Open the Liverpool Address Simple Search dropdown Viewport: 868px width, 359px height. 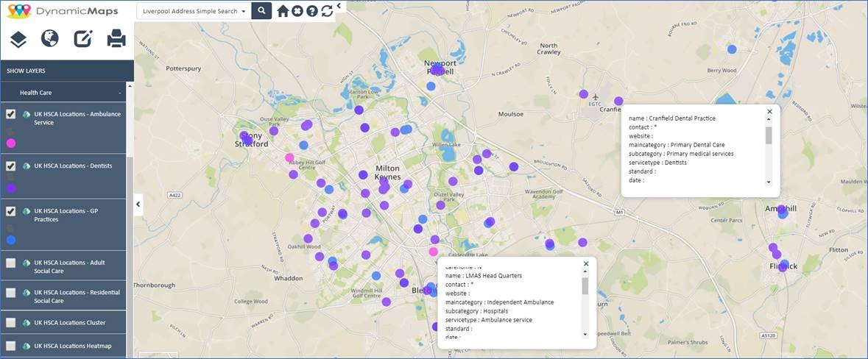click(194, 11)
